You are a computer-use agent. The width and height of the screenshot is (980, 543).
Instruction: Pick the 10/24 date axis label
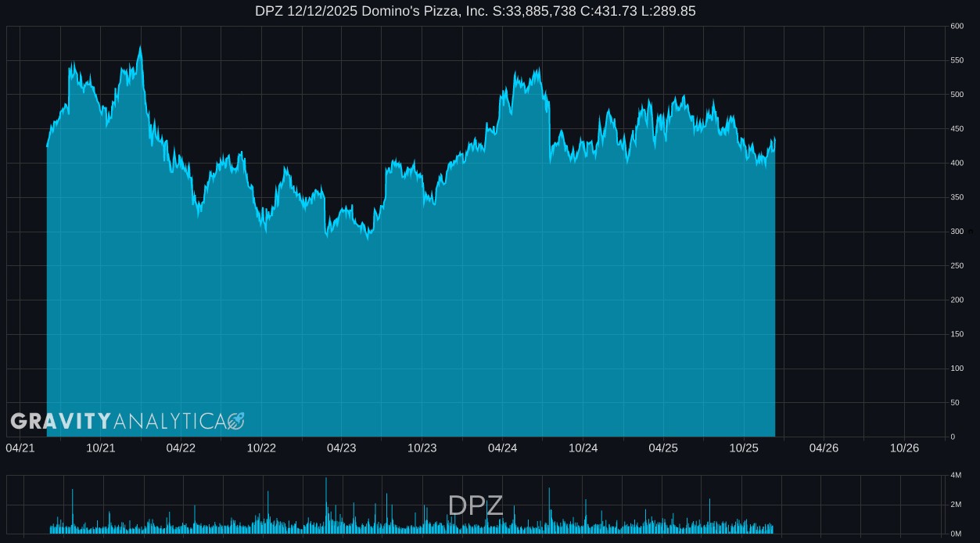tap(583, 448)
